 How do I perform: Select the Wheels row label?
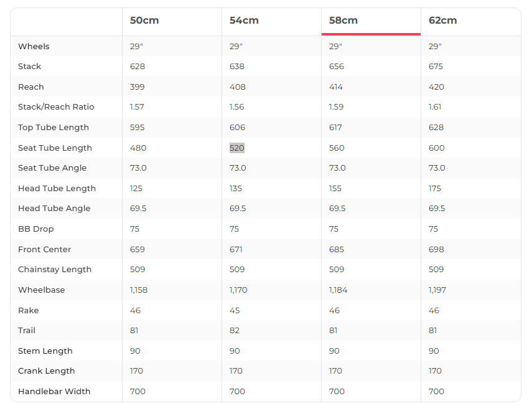coord(34,47)
